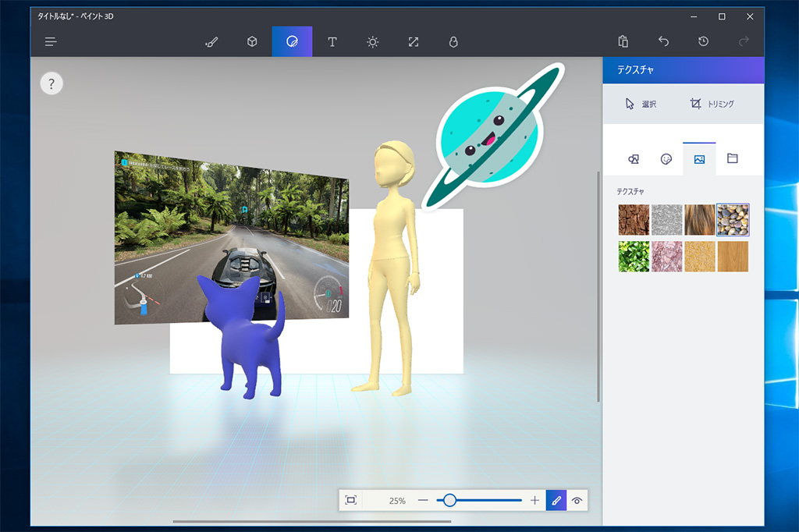Open the 3D objects tool
The image size is (799, 532).
(x=252, y=41)
